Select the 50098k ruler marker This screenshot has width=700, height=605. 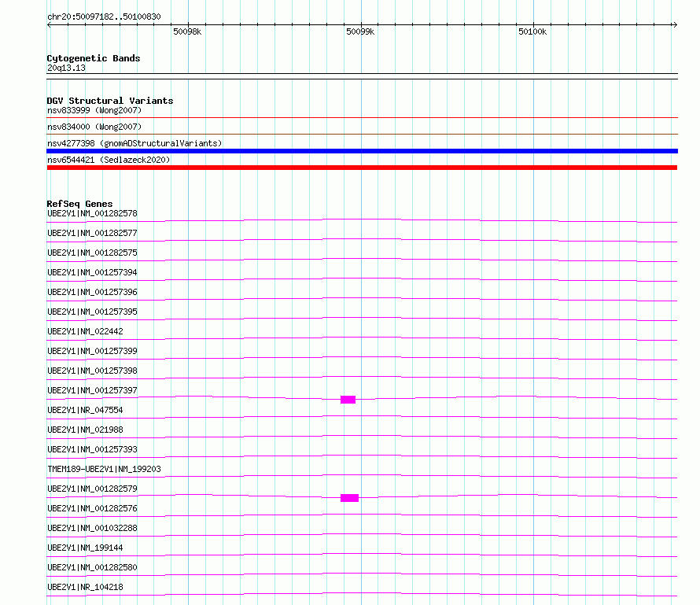pyautogui.click(x=187, y=31)
